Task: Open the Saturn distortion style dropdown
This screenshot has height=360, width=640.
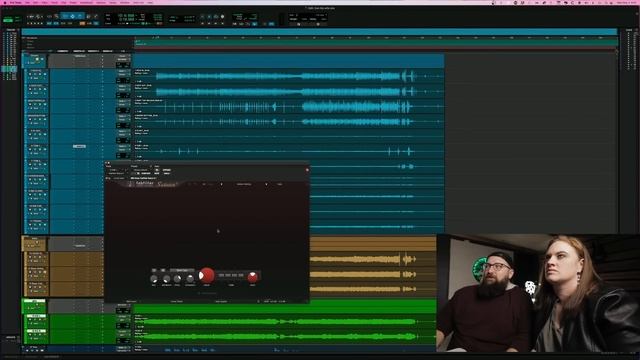Action: [x=182, y=270]
